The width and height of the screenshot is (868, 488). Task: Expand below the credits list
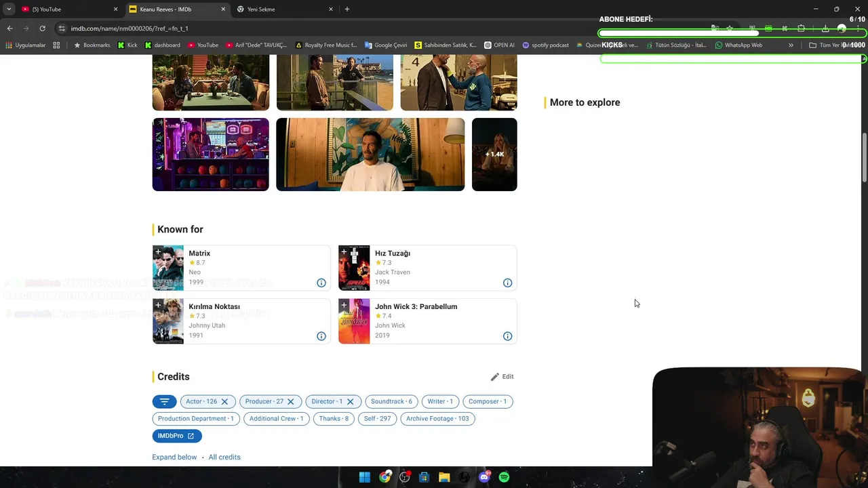[x=174, y=457]
